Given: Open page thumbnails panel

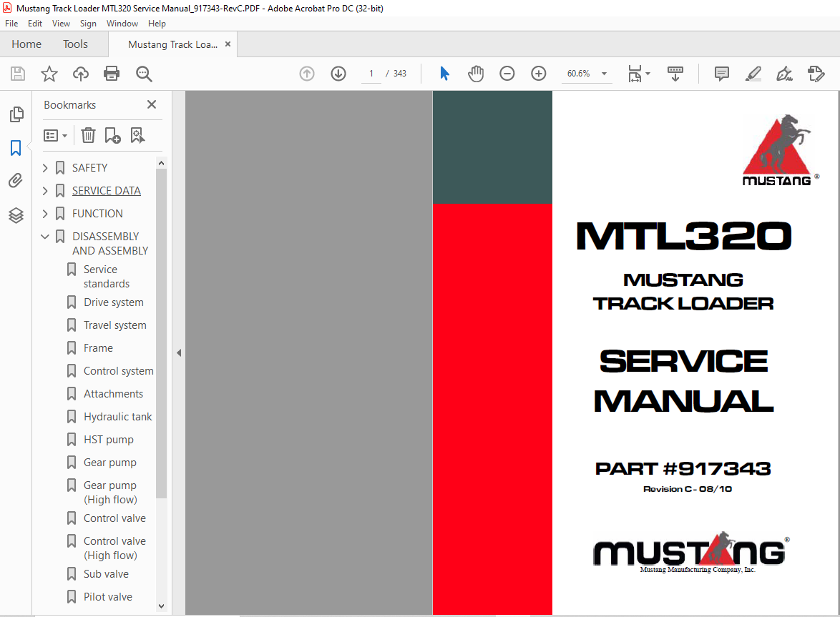Looking at the screenshot, I should coord(16,114).
